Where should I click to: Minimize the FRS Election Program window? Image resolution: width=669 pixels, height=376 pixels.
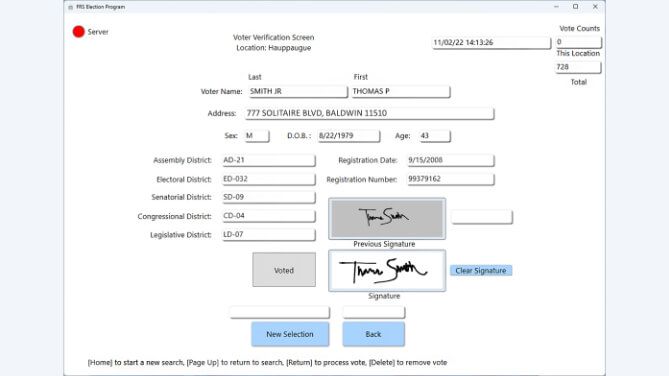(x=556, y=7)
